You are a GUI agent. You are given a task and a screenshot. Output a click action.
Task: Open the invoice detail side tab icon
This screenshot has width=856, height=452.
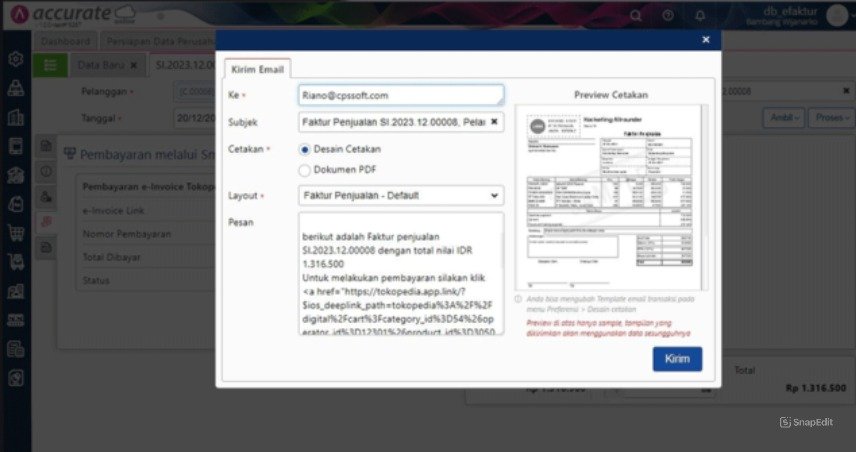46,146
